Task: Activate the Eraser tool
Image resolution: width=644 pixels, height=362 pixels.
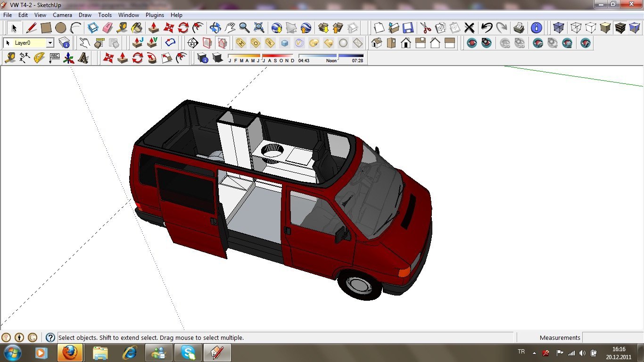Action: click(x=107, y=28)
